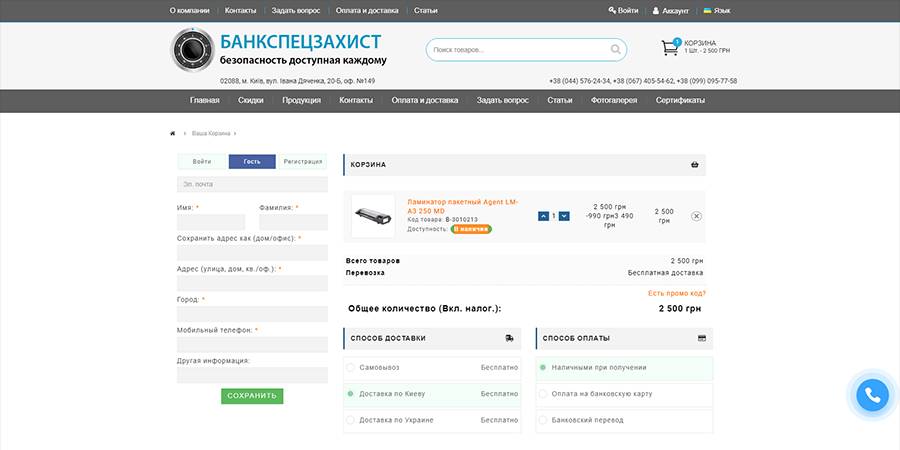Click the basket icon in Корзина header

click(694, 164)
